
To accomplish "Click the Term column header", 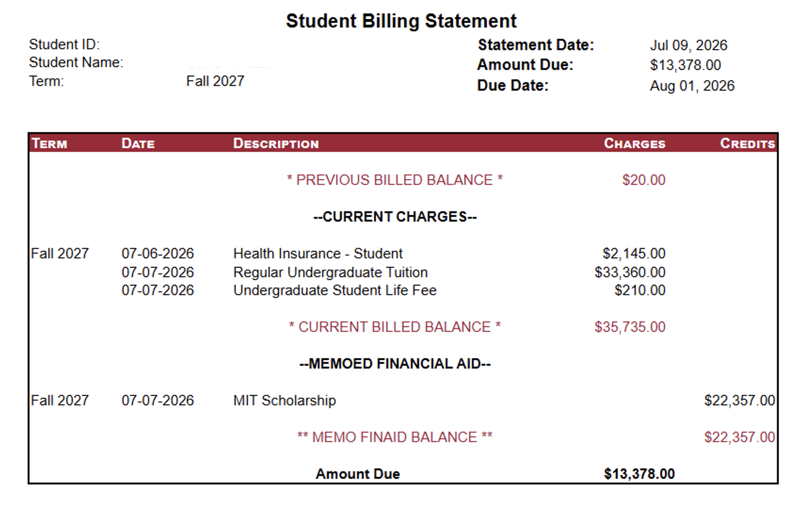I will [x=49, y=144].
